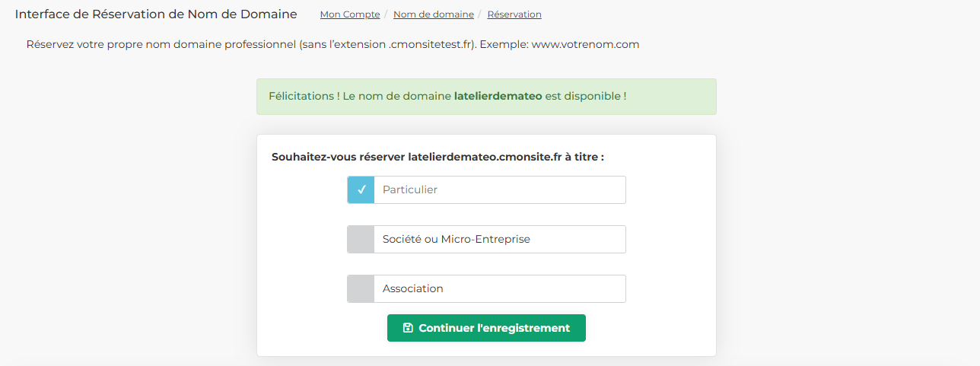Click the Interface de Réservation page title
This screenshot has height=366, width=980.
(x=156, y=14)
